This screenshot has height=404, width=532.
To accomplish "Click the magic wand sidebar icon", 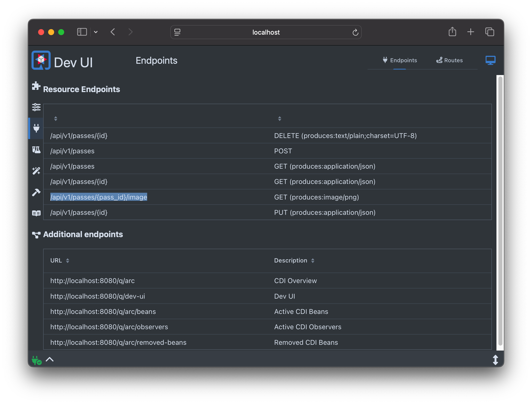I will pos(36,171).
